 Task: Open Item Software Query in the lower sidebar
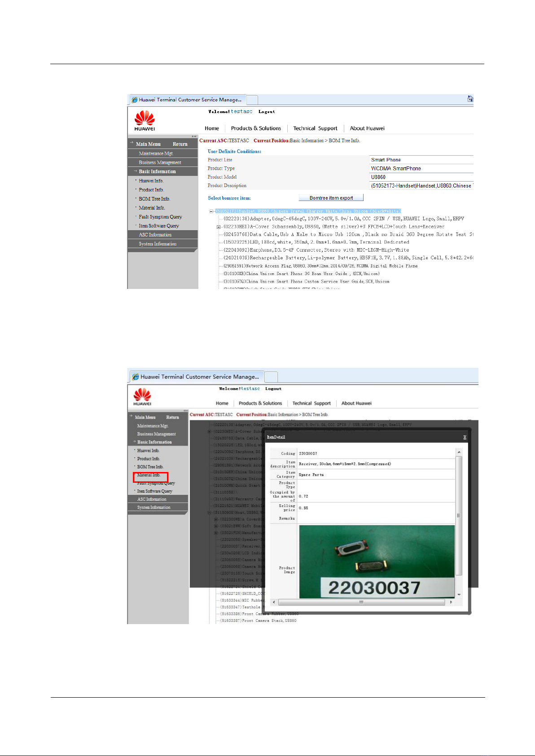tap(155, 491)
